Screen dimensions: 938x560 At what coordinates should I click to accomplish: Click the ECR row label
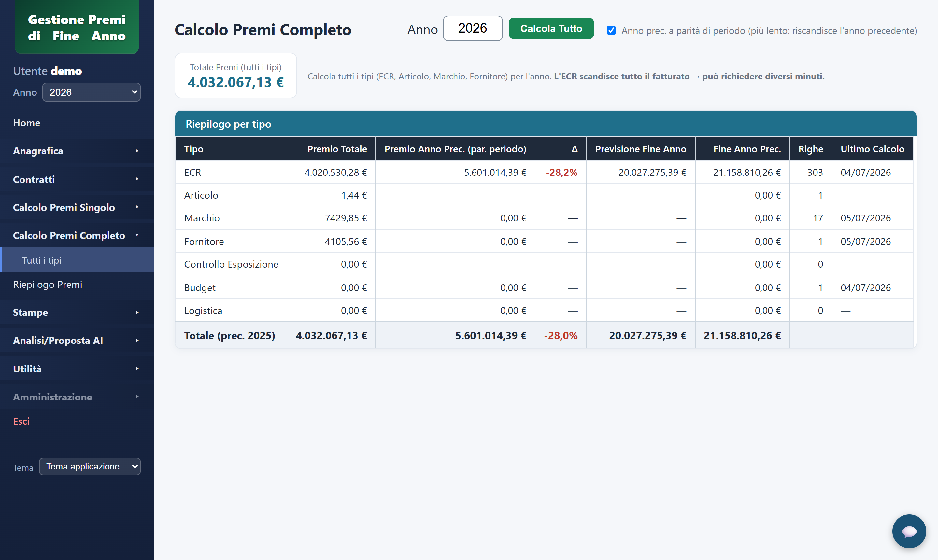click(192, 173)
